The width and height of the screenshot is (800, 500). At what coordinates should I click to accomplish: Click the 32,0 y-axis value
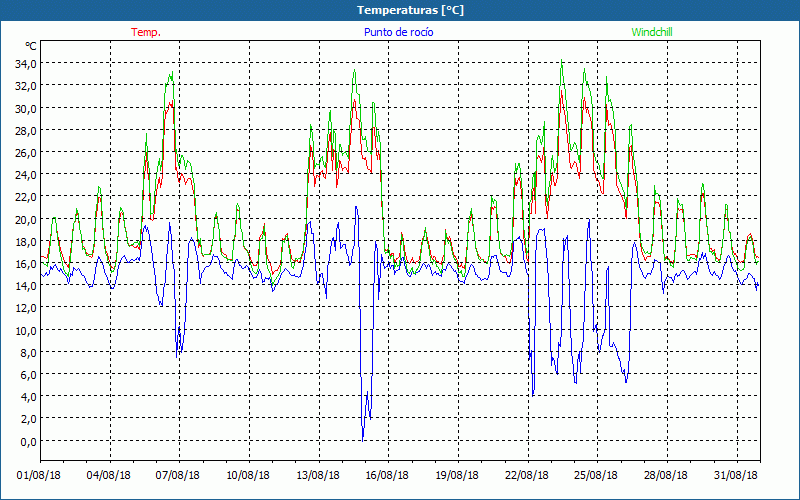tap(28, 86)
